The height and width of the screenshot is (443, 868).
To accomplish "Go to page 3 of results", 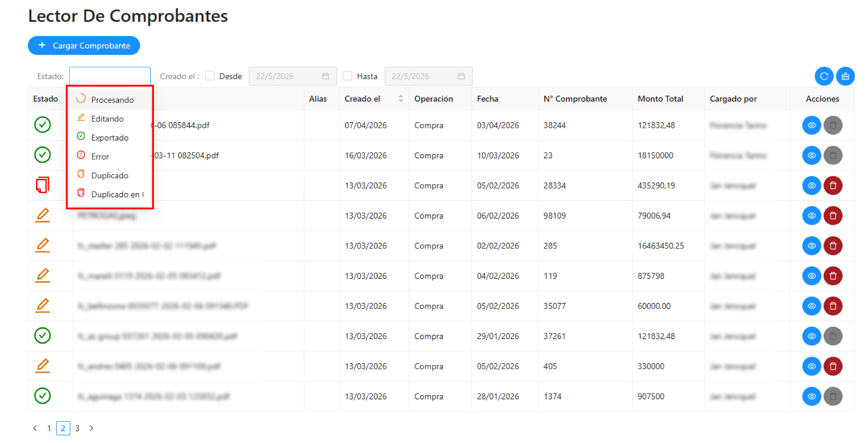I will click(77, 428).
